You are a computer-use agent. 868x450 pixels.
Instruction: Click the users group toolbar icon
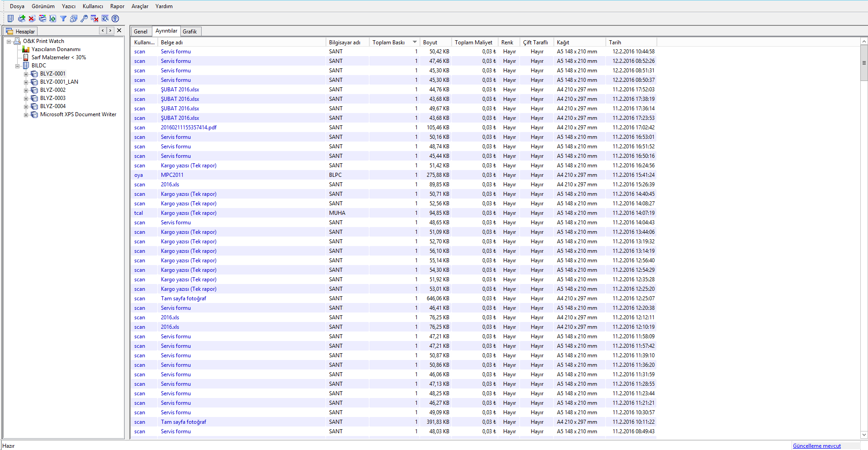[x=74, y=19]
